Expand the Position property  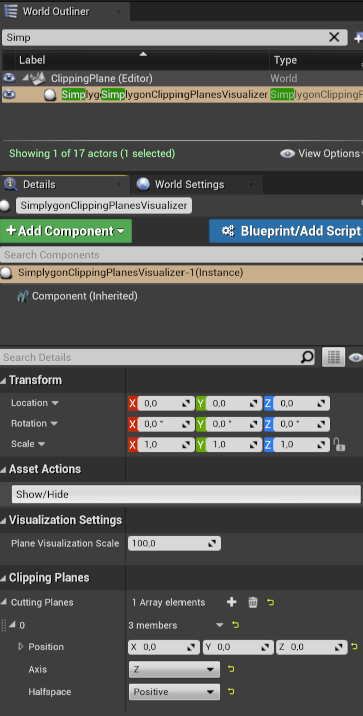click(x=21, y=647)
